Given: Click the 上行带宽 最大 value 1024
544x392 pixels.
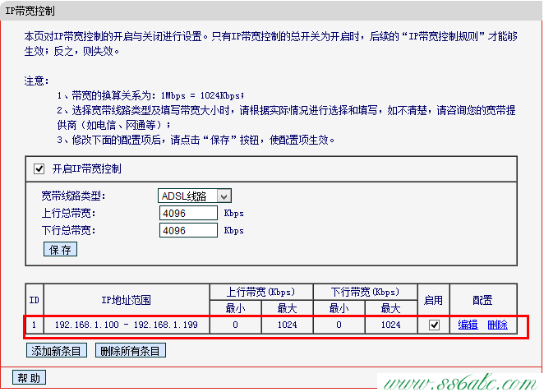Looking at the screenshot, I should pos(287,325).
